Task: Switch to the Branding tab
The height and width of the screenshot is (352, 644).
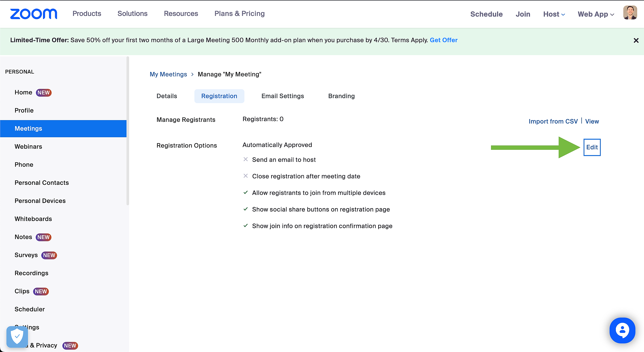Action: (x=341, y=96)
